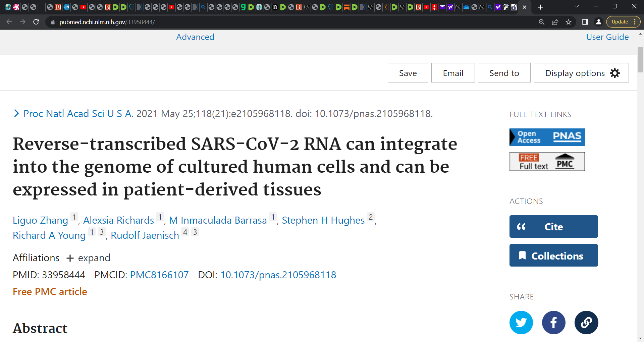Close the active PubMed tab
This screenshot has width=644, height=342.
[x=525, y=7]
